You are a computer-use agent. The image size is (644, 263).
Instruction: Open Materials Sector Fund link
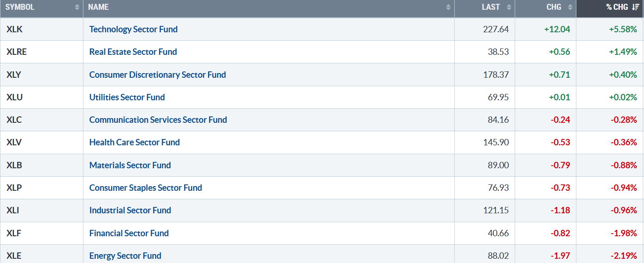click(x=130, y=165)
